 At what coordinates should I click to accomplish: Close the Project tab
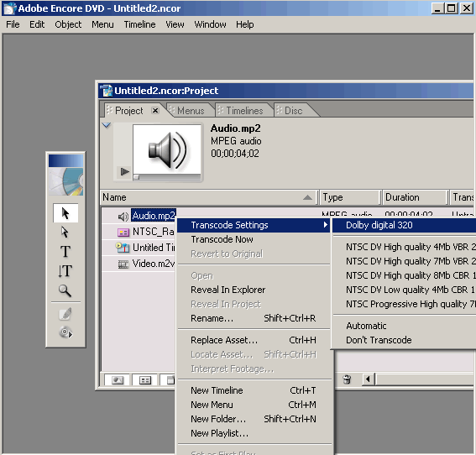point(155,111)
